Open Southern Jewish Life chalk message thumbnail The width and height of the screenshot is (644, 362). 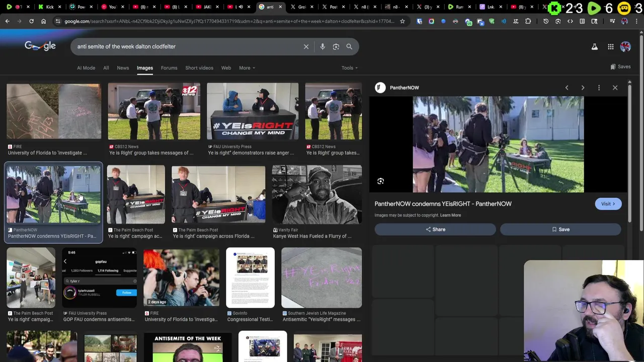321,277
